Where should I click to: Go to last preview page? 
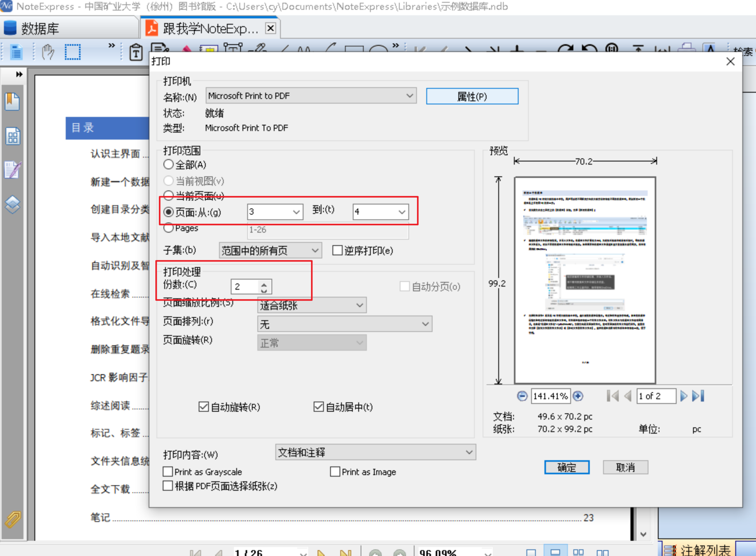(x=698, y=396)
